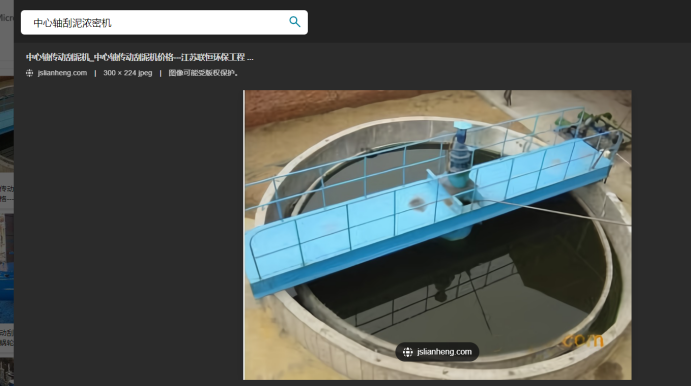Click the globe icon beside the source domain
The image size is (692, 387).
[x=30, y=73]
